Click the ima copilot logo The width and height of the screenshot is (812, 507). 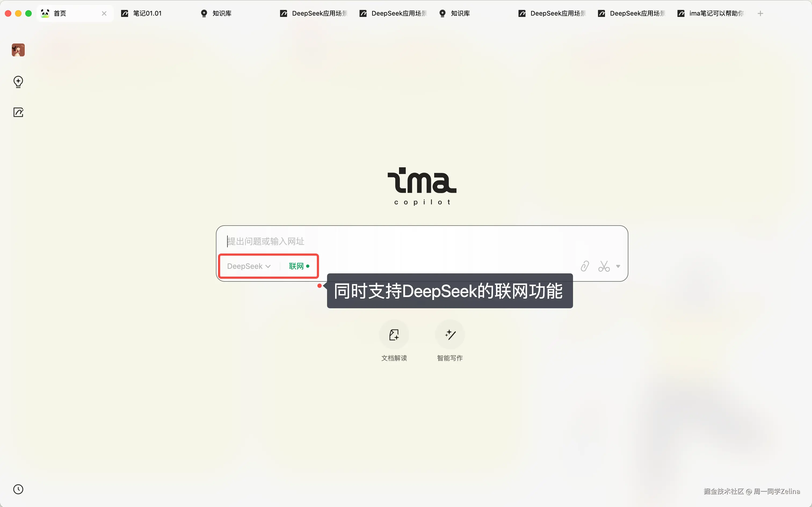tap(422, 186)
